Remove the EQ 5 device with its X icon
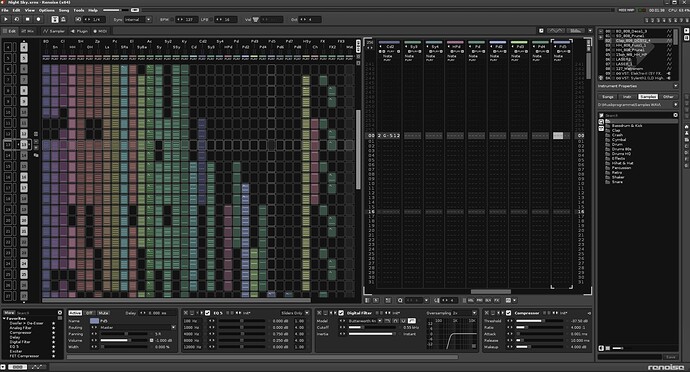The height and width of the screenshot is (372, 690). (185, 313)
